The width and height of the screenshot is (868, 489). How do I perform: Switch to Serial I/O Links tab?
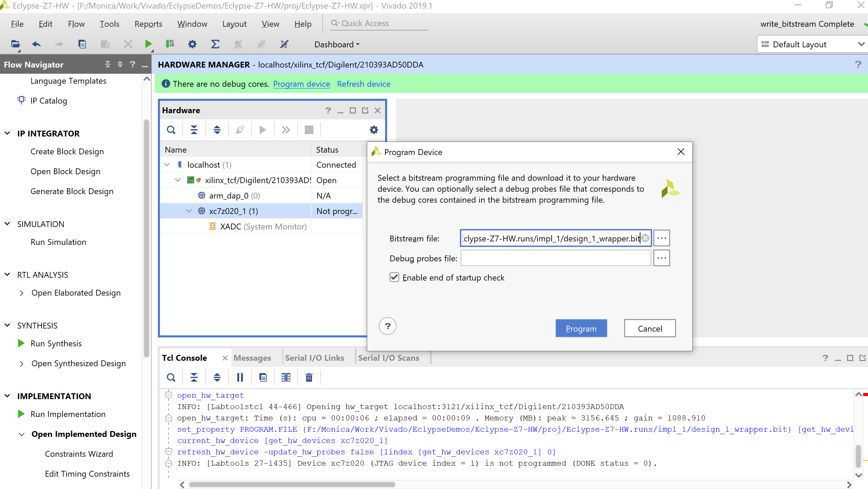pyautogui.click(x=314, y=358)
